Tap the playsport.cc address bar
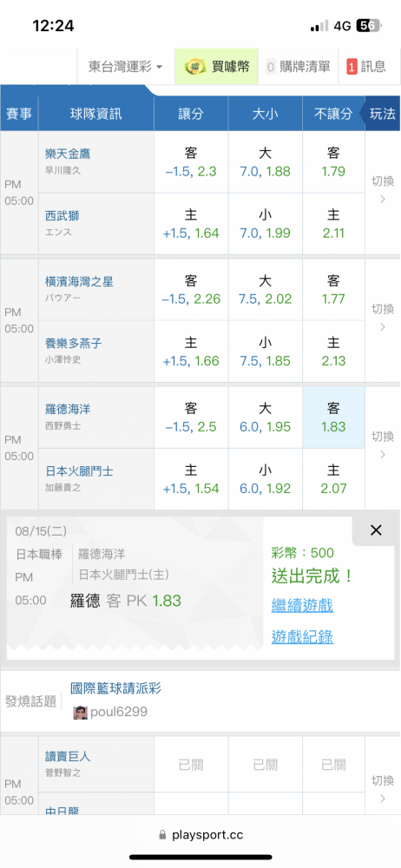The image size is (401, 868). (200, 835)
